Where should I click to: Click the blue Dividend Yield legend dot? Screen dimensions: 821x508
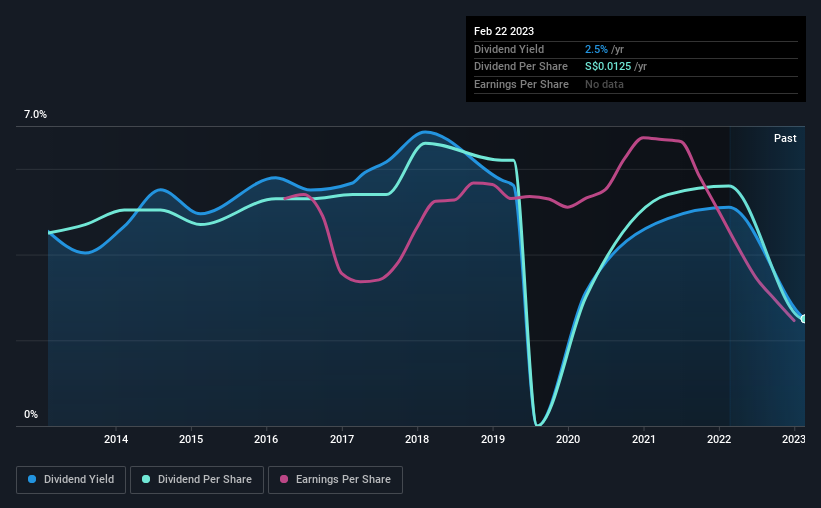point(32,479)
